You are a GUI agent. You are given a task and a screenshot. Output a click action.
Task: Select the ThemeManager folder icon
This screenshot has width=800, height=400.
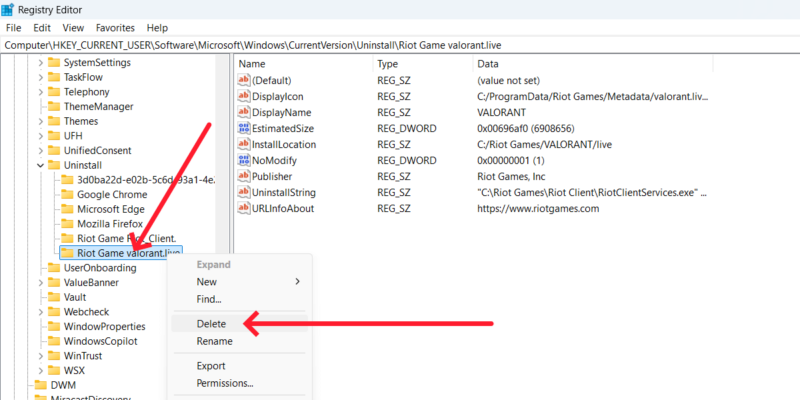54,107
